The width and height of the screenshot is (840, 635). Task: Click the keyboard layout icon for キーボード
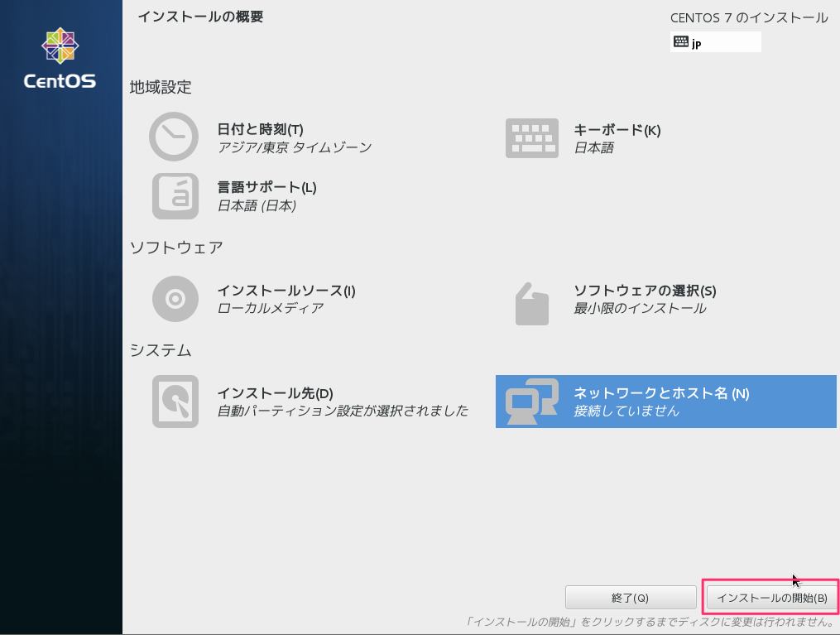(x=532, y=138)
